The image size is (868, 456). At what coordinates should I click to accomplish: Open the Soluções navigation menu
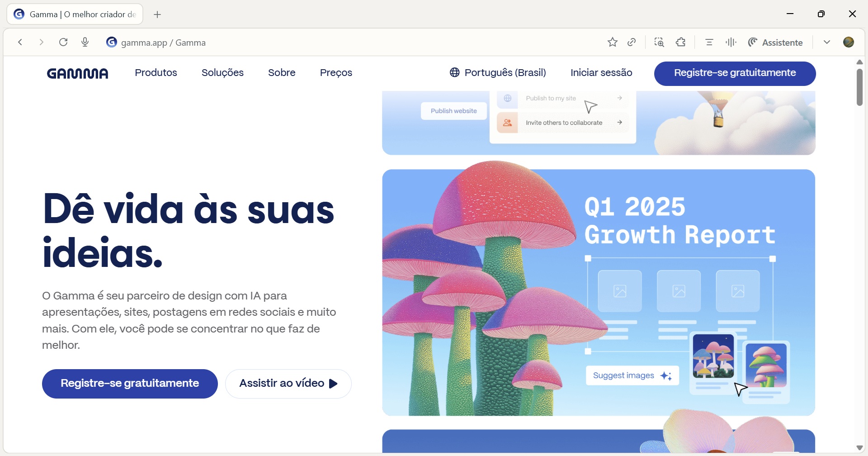(x=222, y=72)
